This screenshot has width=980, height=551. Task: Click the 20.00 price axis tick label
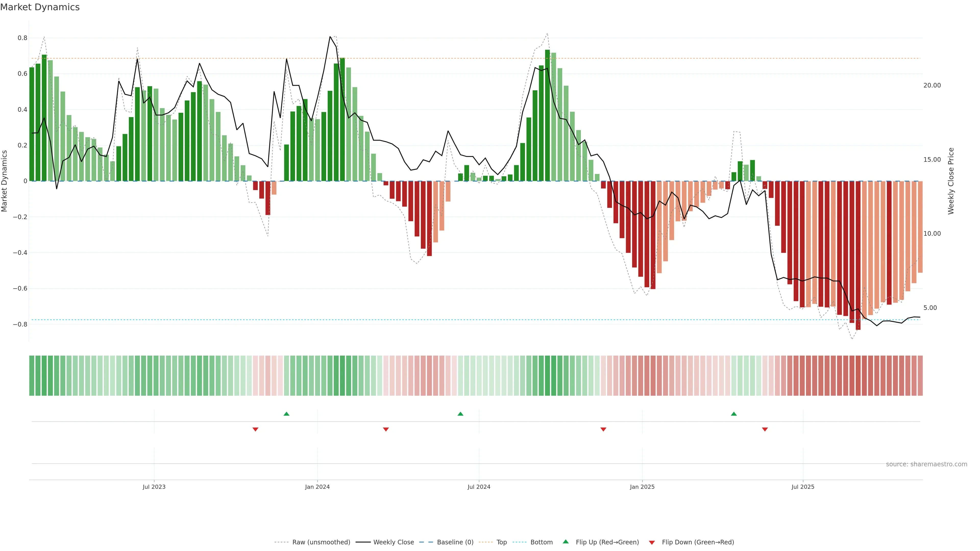pos(932,85)
